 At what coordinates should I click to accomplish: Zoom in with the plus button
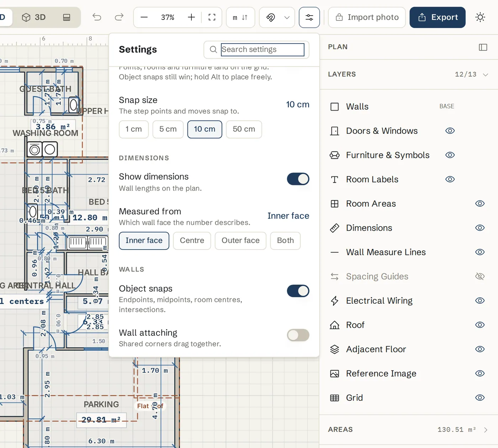click(191, 17)
